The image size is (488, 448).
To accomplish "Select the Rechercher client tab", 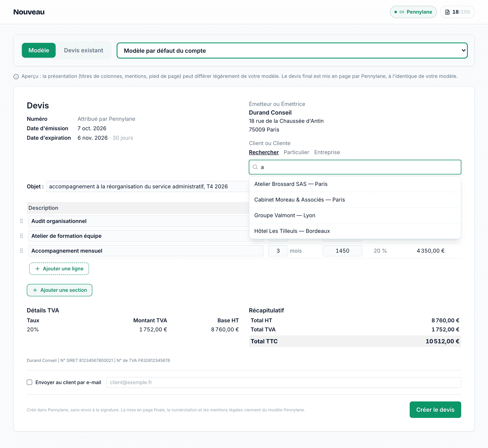I will [264, 152].
